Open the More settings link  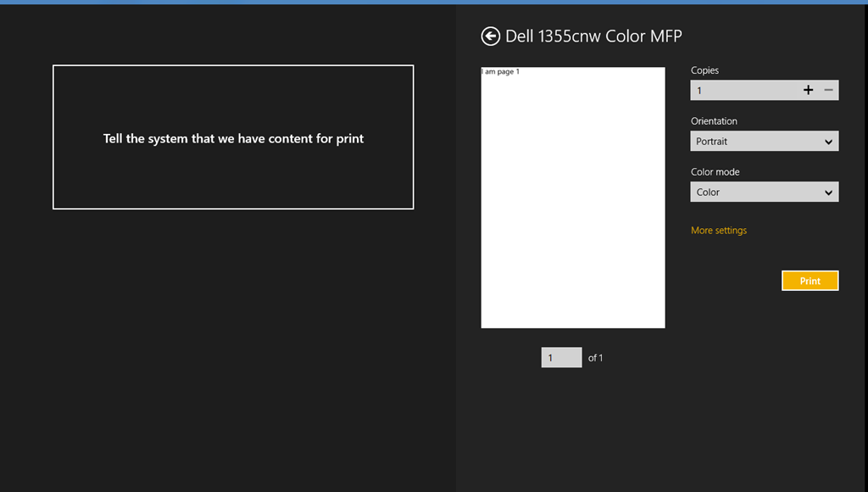(x=719, y=231)
